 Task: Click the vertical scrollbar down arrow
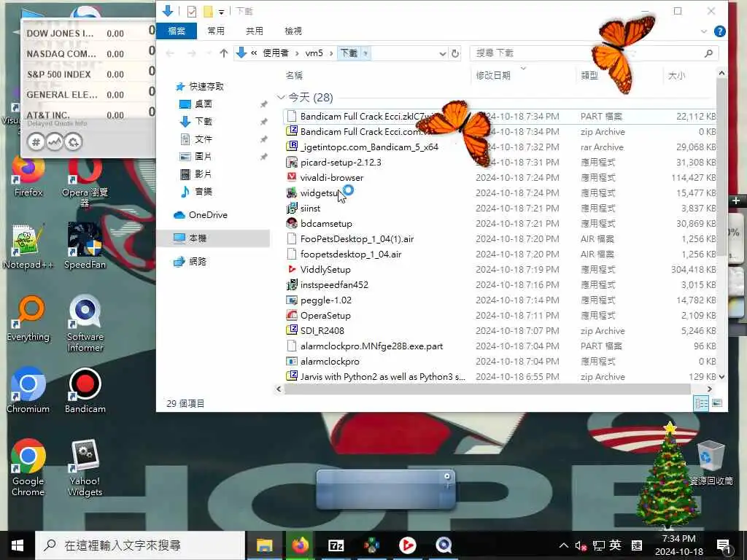[x=721, y=377]
